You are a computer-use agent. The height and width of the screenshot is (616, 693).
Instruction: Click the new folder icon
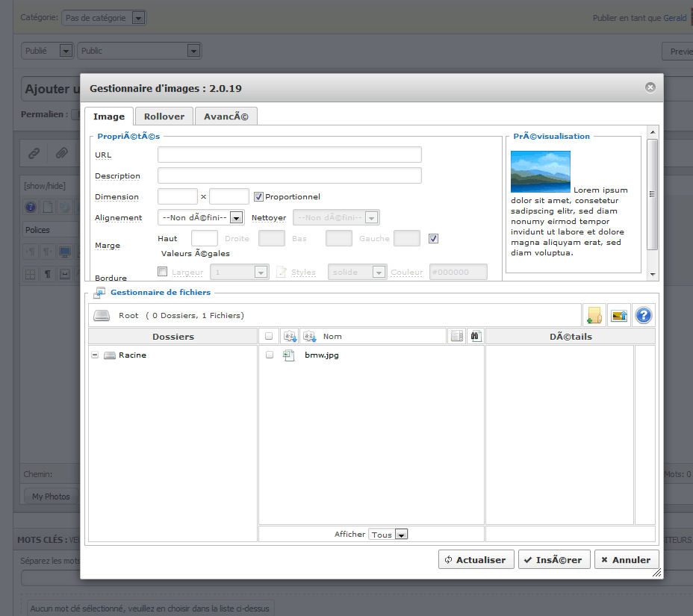594,315
